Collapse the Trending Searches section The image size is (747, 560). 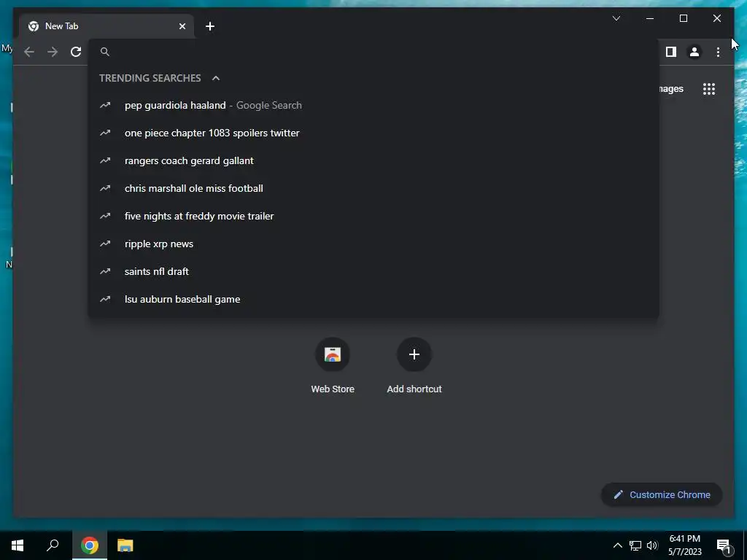tap(216, 78)
